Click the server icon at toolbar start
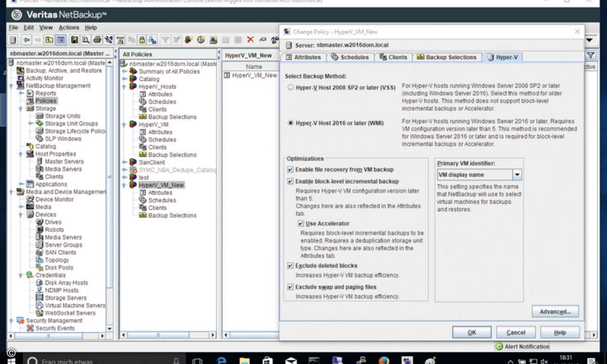Screen dimensions: 607x364 [x=13, y=40]
